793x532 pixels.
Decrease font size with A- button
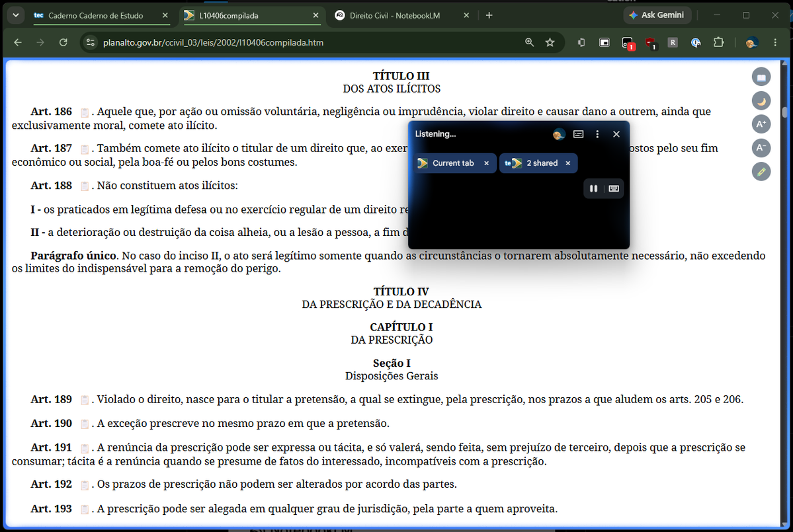pos(761,148)
